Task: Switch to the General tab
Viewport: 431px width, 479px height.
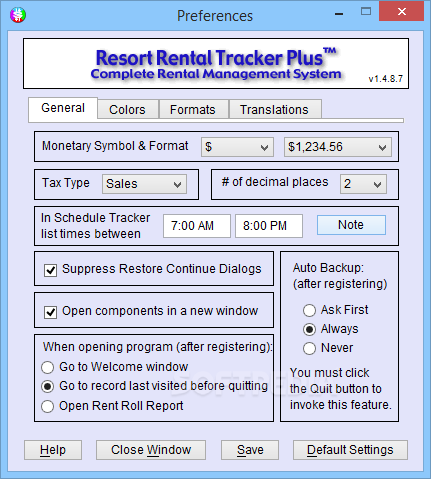Action: [x=63, y=108]
